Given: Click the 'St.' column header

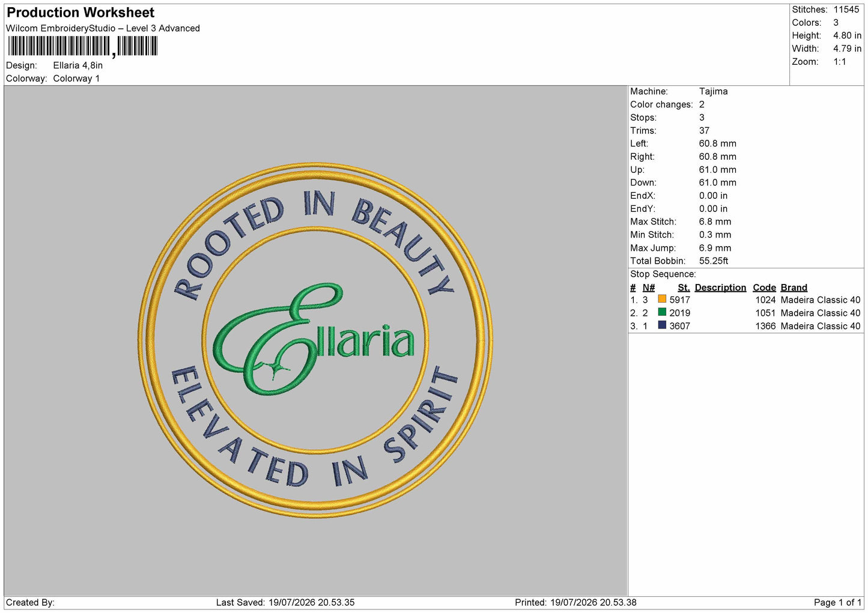Looking at the screenshot, I should (x=684, y=288).
